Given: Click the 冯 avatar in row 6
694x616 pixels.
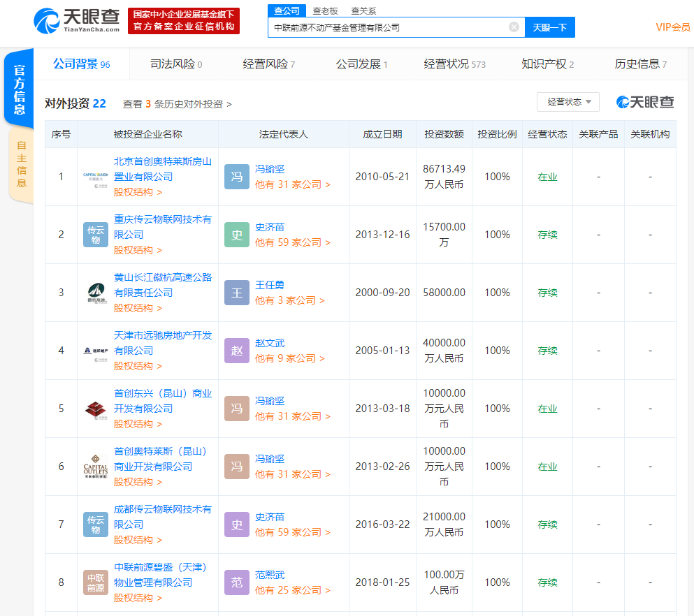Looking at the screenshot, I should 237,467.
